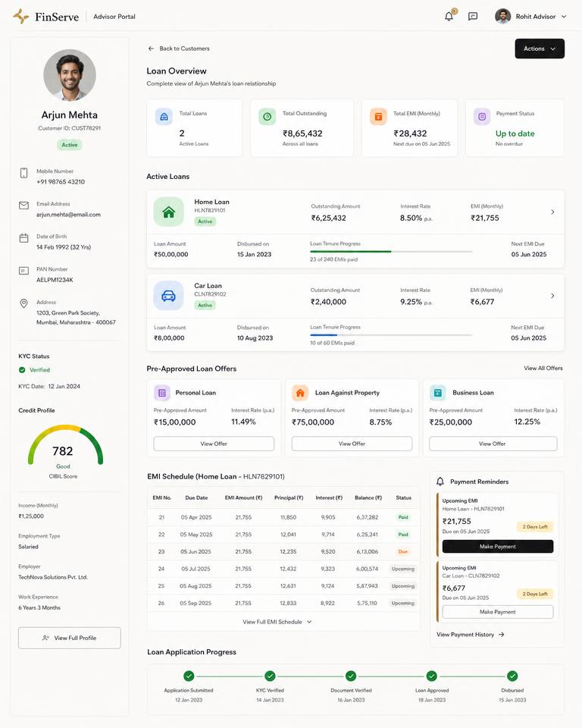The height and width of the screenshot is (728, 582).
Task: Click the Personal Loan offer icon
Action: [x=162, y=393]
